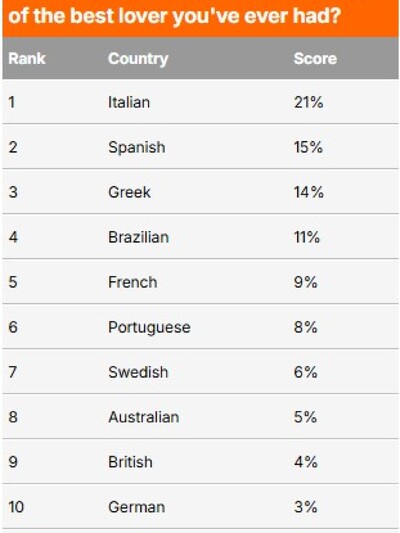The width and height of the screenshot is (400, 533).
Task: Click the orange title banner text
Action: click(174, 16)
